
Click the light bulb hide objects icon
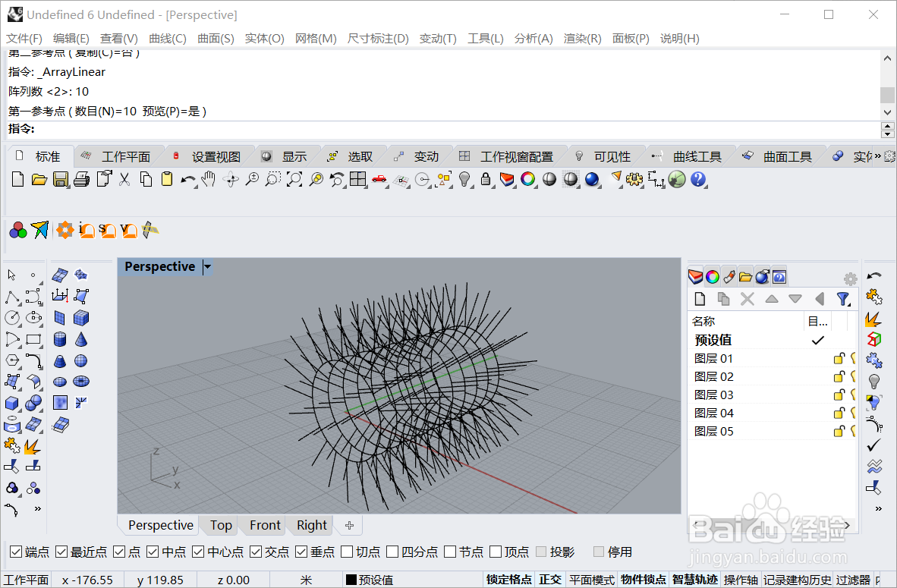[464, 180]
